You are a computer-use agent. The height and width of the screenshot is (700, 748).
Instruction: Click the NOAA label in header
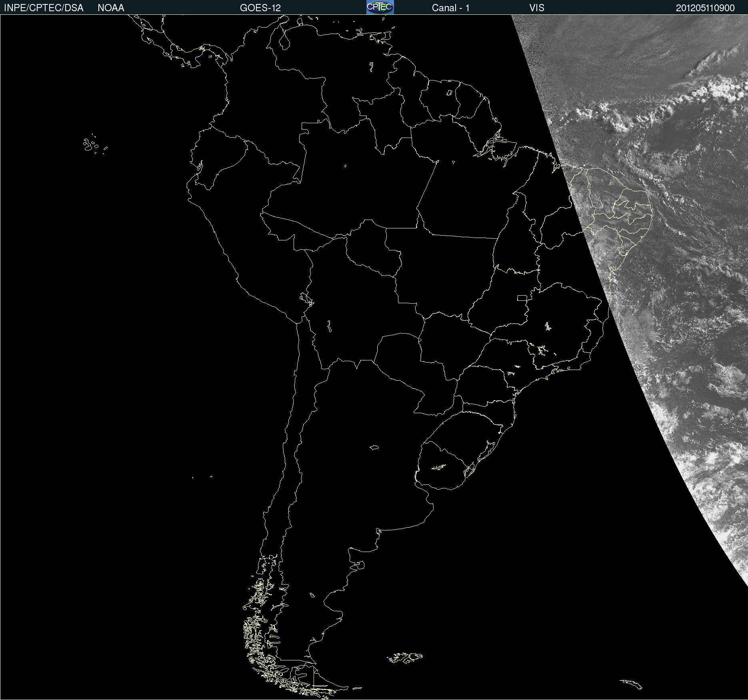(111, 8)
